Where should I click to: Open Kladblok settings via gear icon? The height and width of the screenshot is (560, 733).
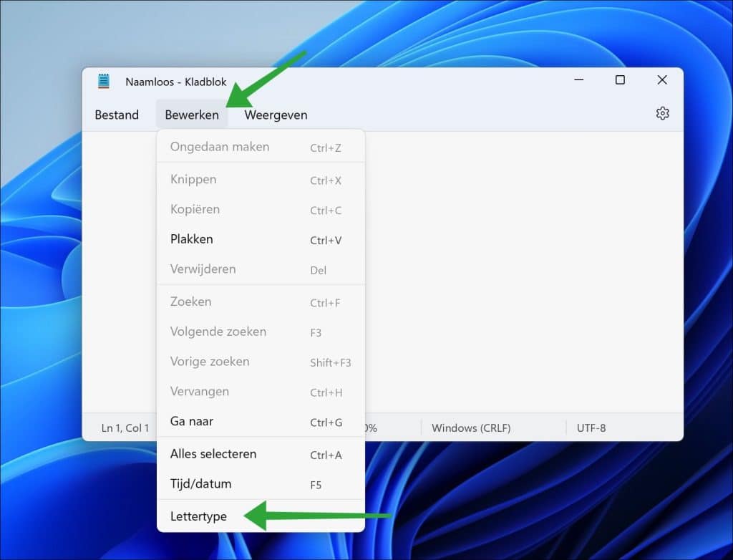tap(662, 112)
